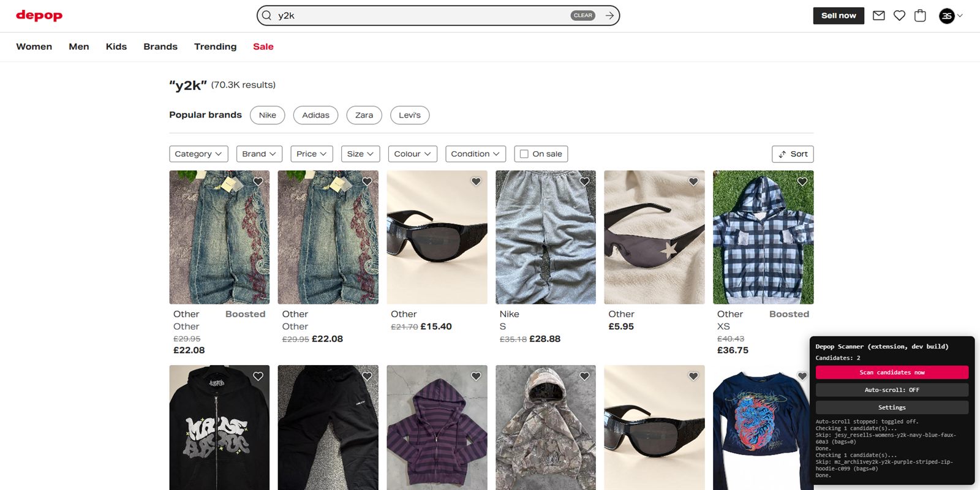
Task: Open the plaid hoodie listing image
Action: 763,237
